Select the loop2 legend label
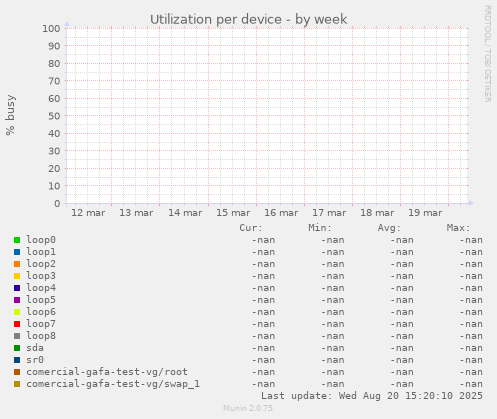497x419 pixels. pyautogui.click(x=41, y=264)
